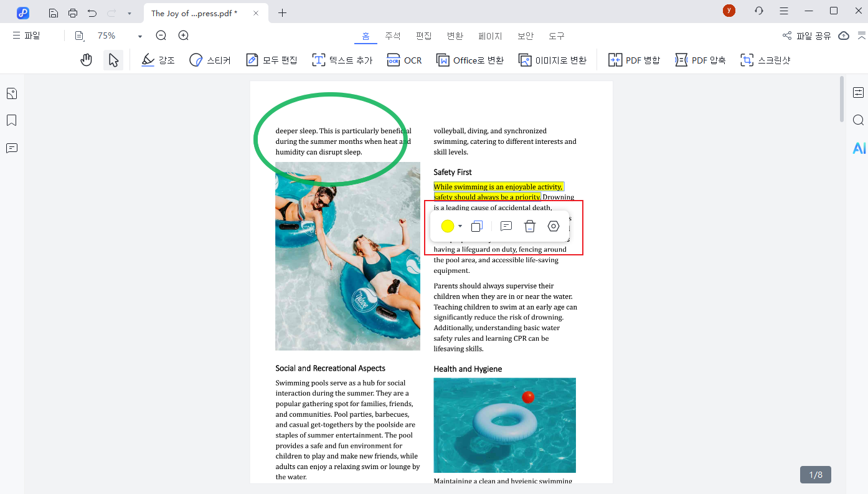The width and height of the screenshot is (868, 494).
Task: Open the 파일 menu
Action: (26, 36)
